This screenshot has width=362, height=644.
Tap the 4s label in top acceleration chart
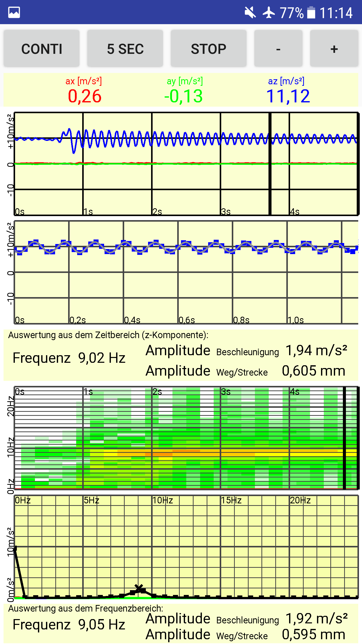[295, 212]
